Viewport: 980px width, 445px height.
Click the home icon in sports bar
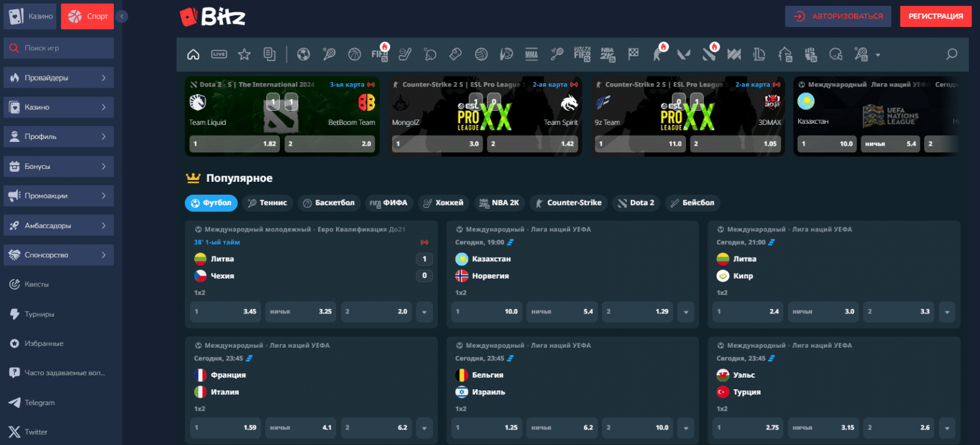[193, 54]
